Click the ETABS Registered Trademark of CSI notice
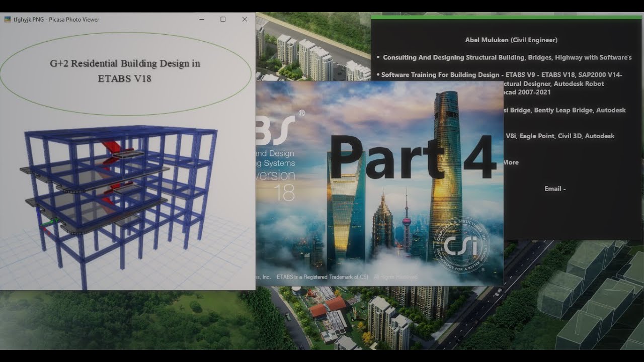Image resolution: width=644 pixels, height=362 pixels. click(322, 277)
